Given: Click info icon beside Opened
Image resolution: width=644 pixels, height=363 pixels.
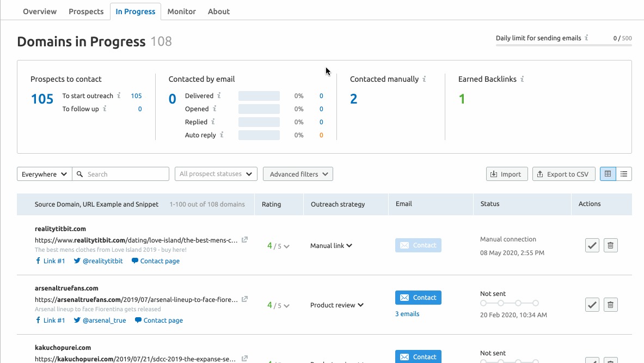Looking at the screenshot, I should coord(214,108).
